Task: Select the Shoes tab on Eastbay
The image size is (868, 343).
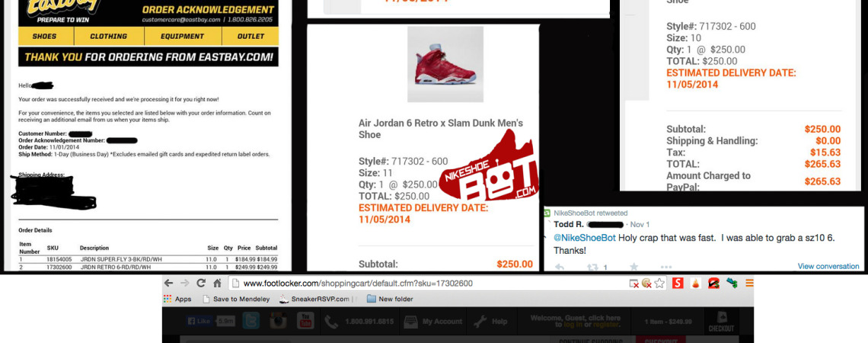Action: [x=44, y=36]
